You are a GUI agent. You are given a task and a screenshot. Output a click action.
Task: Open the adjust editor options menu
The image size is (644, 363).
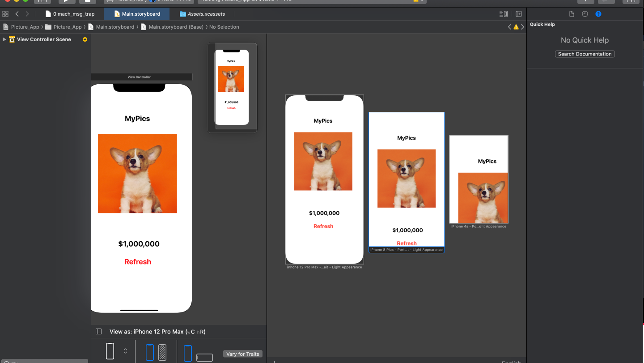(x=504, y=14)
